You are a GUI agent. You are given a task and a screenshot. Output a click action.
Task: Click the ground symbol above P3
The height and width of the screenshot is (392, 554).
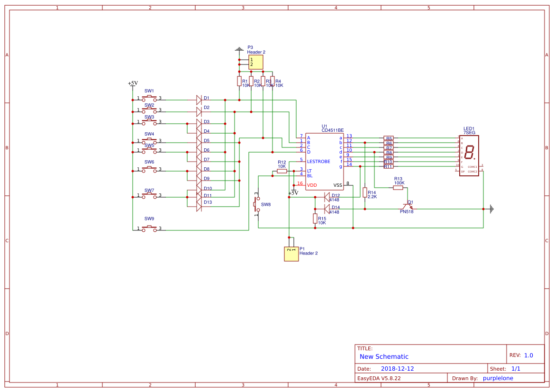(239, 49)
